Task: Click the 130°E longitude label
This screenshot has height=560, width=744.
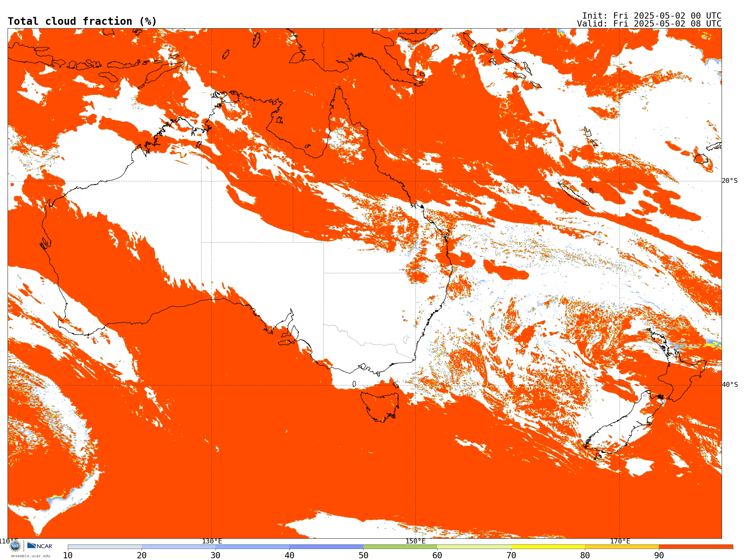Action: coord(212,541)
